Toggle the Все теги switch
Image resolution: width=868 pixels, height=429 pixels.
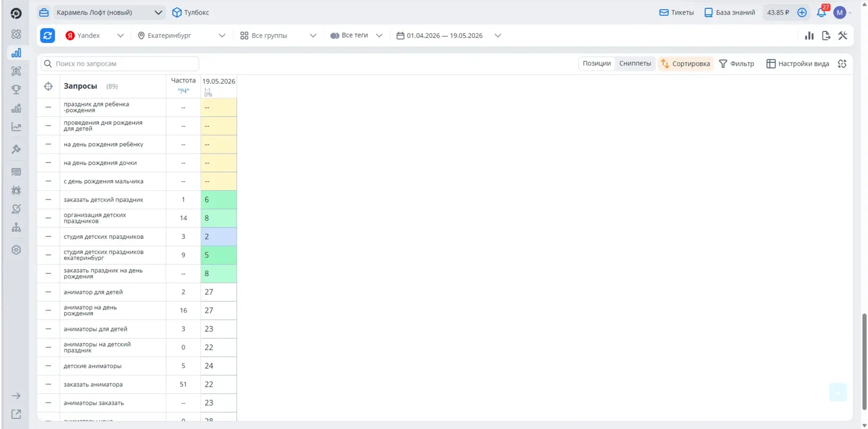pos(335,36)
